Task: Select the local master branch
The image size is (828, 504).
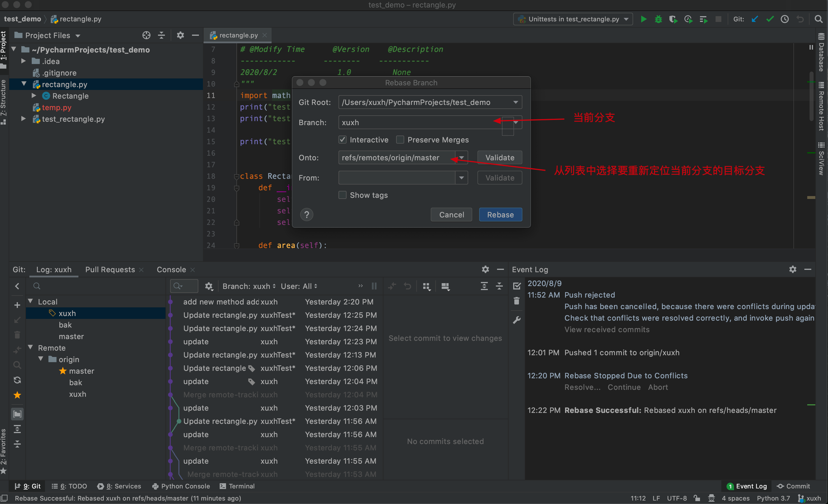Action: coord(71,336)
